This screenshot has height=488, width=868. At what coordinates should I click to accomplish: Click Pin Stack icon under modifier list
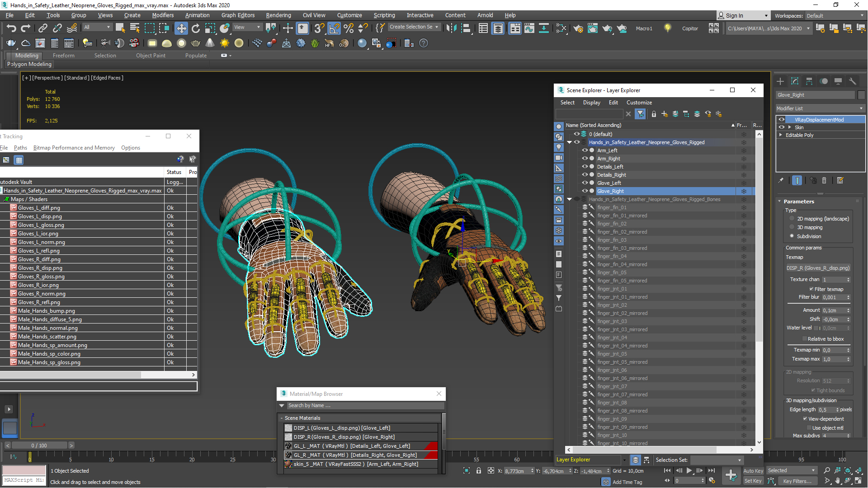click(781, 180)
